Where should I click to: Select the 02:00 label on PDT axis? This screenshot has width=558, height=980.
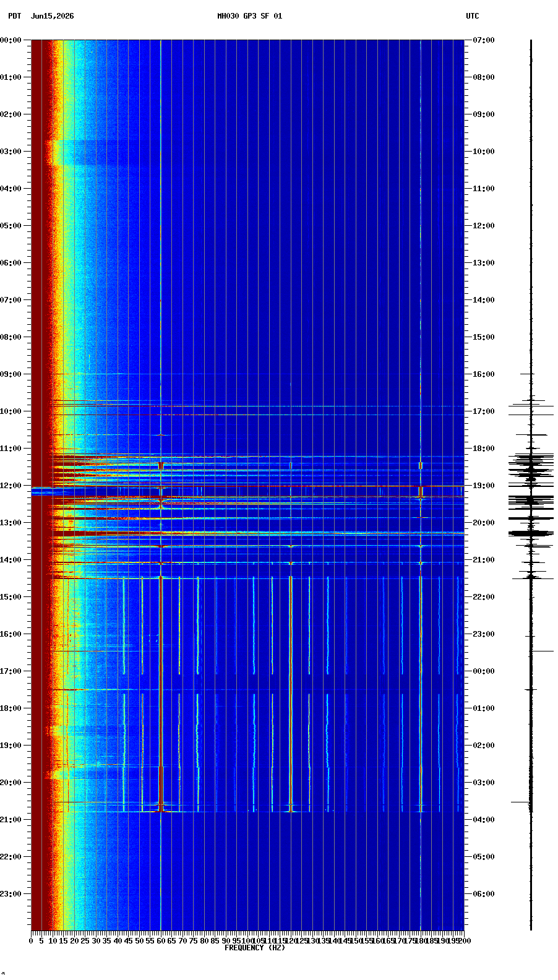pyautogui.click(x=11, y=114)
